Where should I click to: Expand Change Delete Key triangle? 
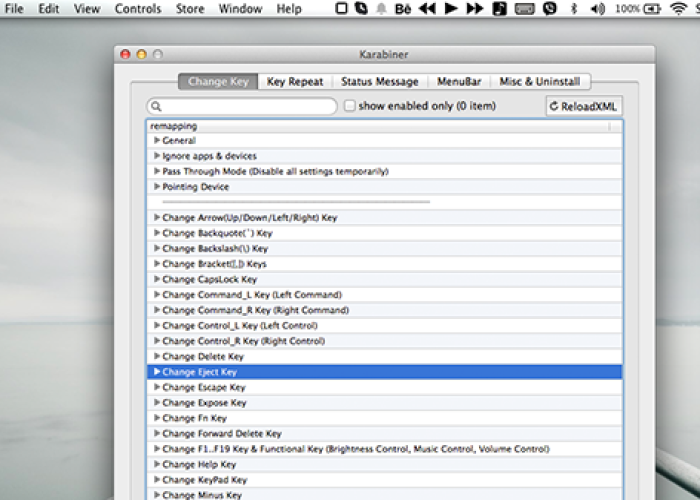(x=157, y=356)
